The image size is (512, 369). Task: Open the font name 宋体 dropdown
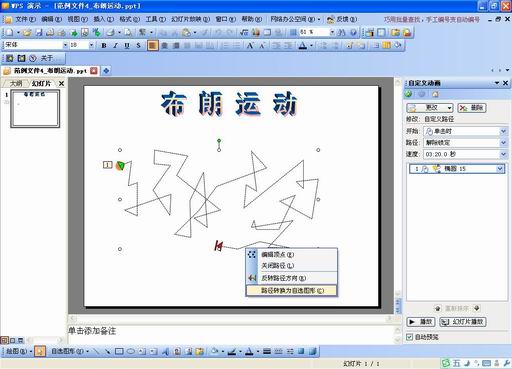point(35,45)
